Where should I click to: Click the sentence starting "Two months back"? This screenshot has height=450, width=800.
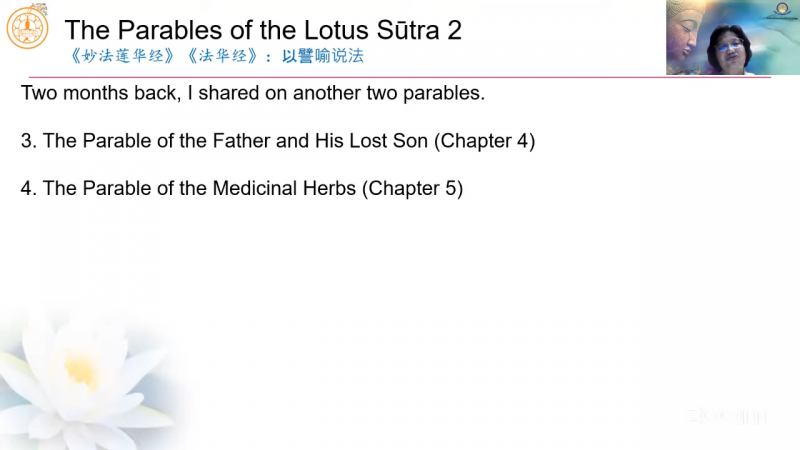(x=252, y=95)
